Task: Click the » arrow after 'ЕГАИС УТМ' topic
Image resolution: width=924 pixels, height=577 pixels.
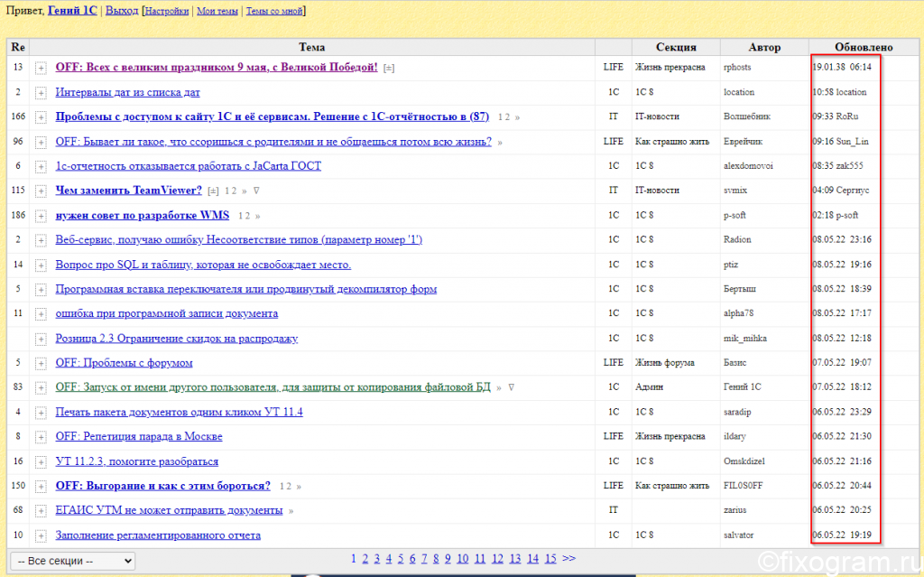Action: pos(291,511)
